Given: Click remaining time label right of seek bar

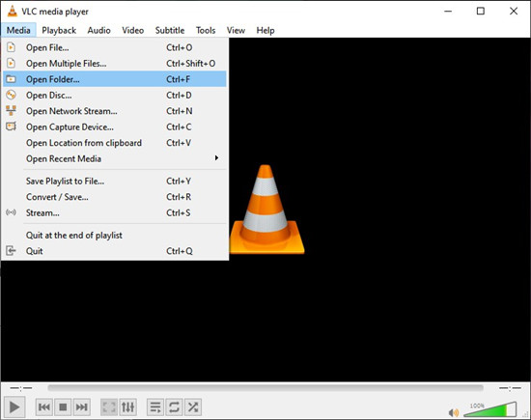Looking at the screenshot, I should coord(510,388).
